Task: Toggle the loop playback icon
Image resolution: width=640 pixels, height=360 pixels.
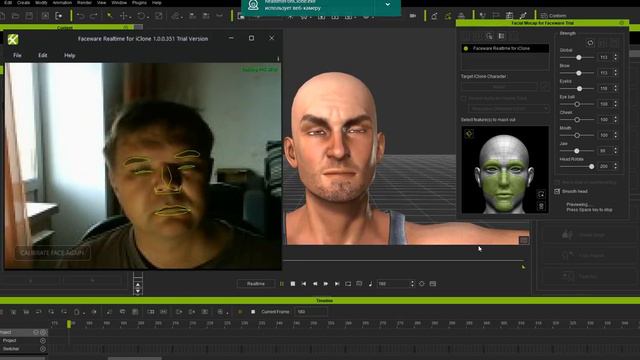Action: (348, 284)
